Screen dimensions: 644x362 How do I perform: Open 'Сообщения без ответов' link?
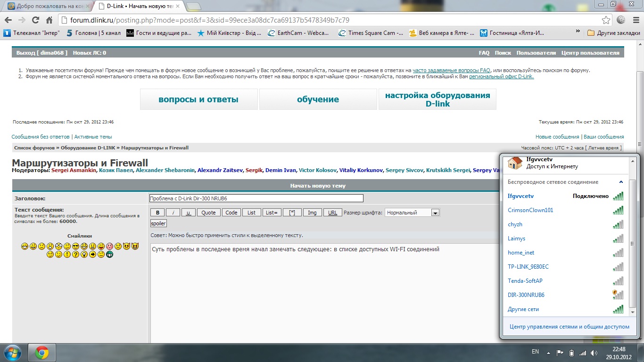click(x=41, y=137)
